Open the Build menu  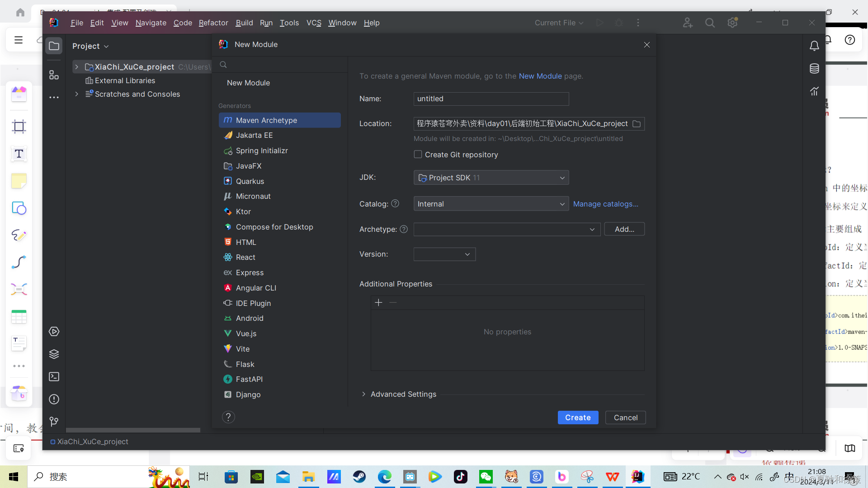244,23
